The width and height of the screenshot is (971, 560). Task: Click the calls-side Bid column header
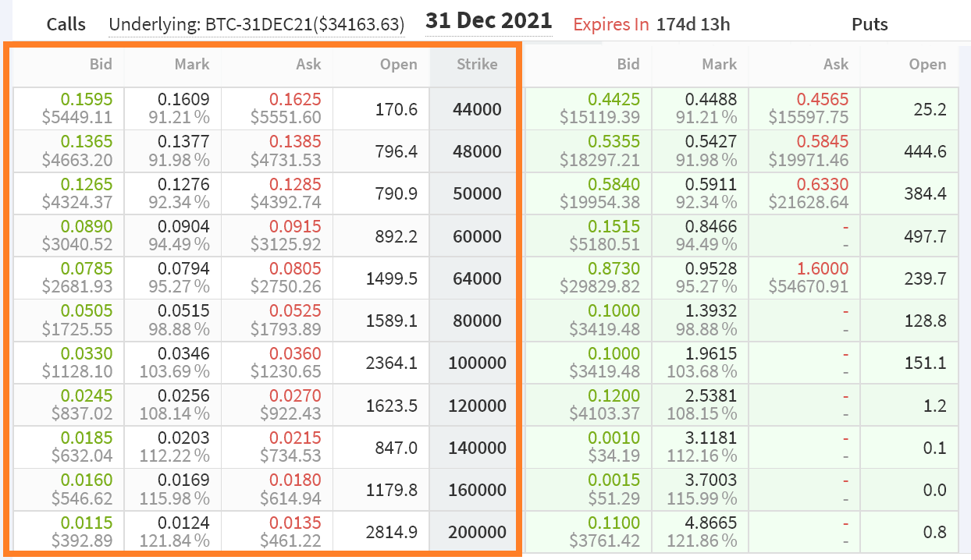(101, 65)
